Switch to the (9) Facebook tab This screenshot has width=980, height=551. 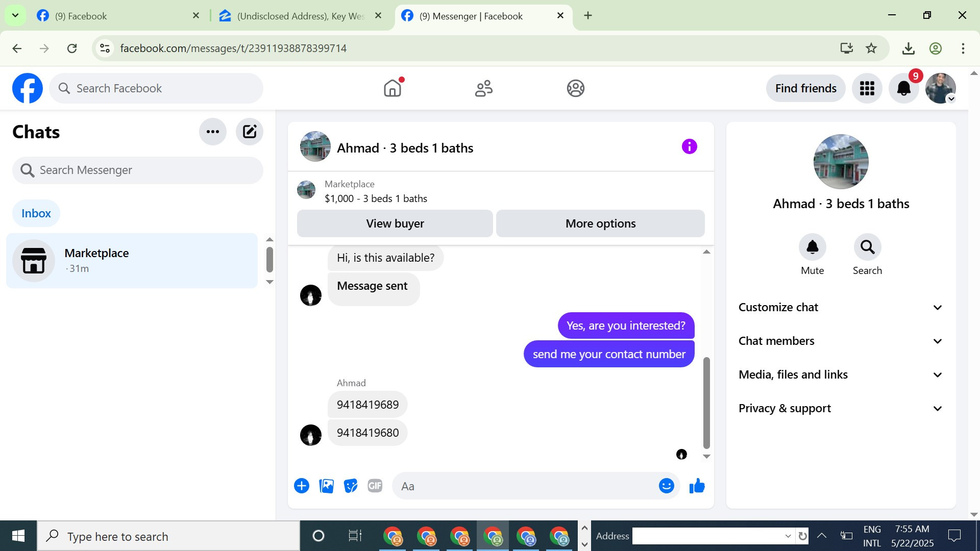coord(116,16)
